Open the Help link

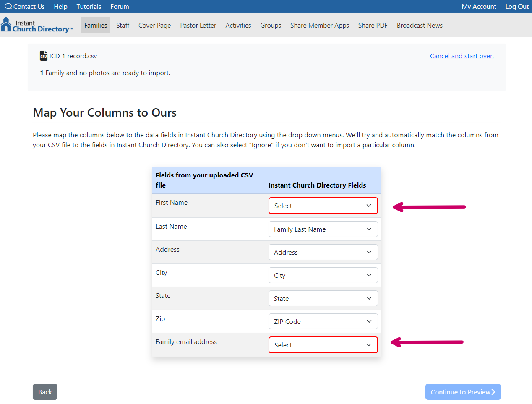[60, 6]
